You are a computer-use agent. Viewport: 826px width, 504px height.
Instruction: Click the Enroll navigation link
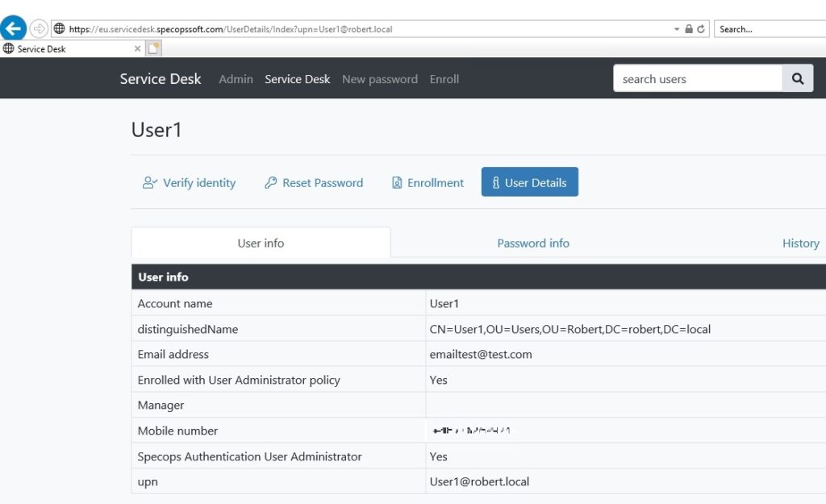coord(444,79)
